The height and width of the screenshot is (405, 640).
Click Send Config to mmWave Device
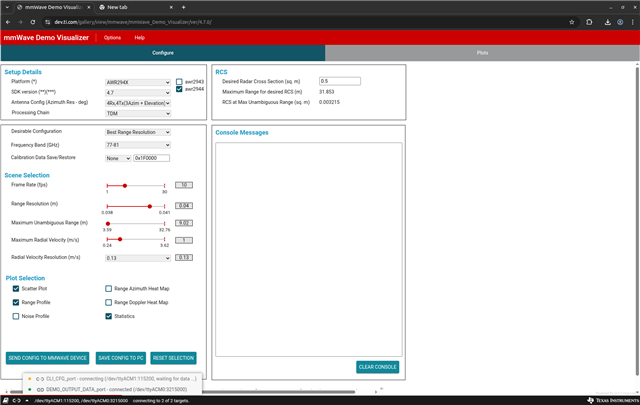point(48,358)
